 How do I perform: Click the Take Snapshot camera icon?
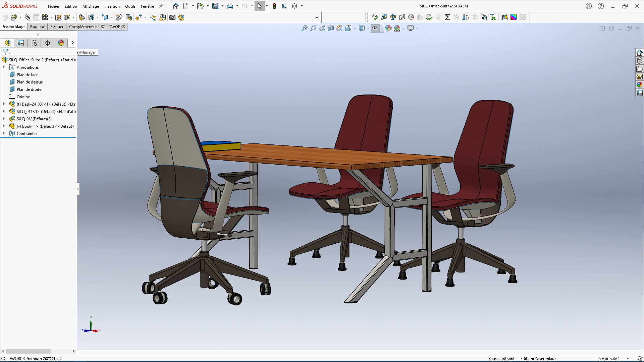click(172, 17)
